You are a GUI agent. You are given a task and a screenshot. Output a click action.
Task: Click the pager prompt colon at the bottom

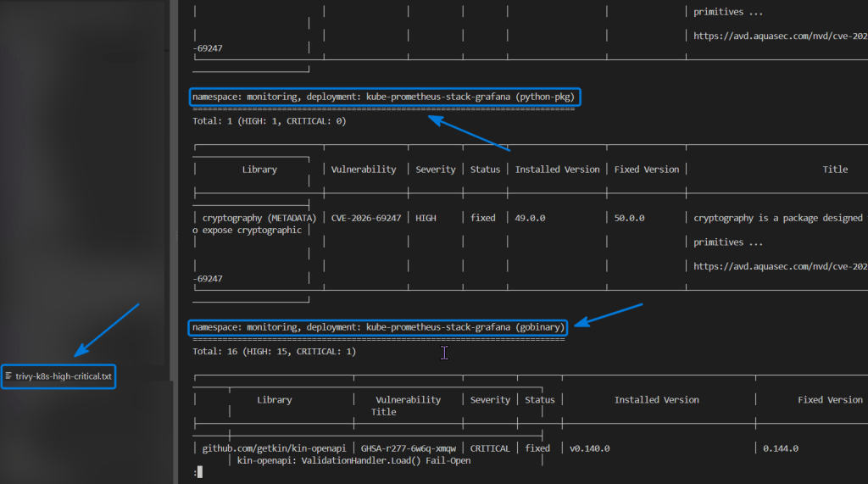[196, 472]
